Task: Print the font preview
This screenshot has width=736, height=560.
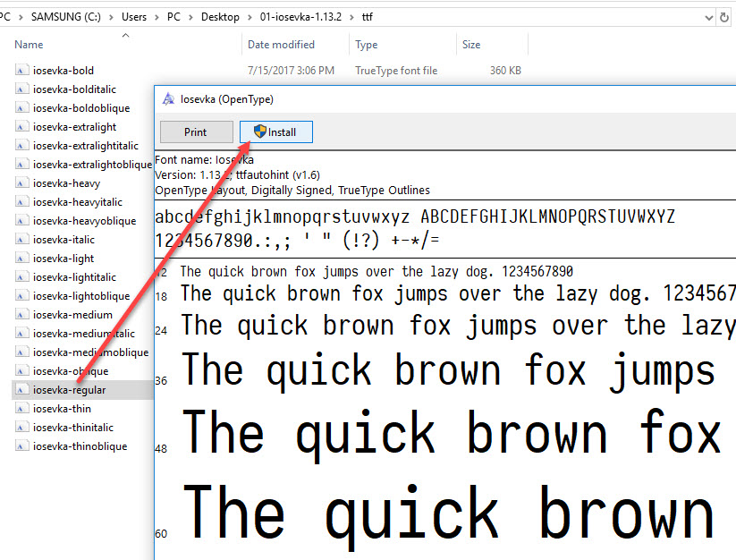Action: click(x=197, y=132)
